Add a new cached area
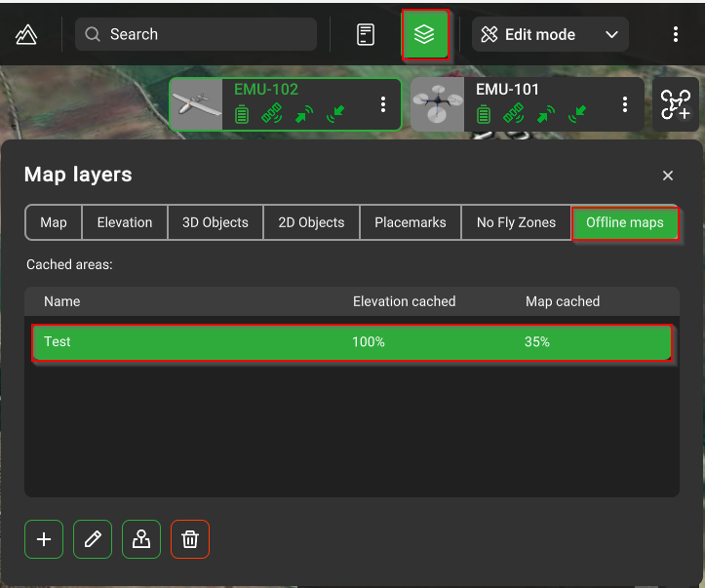This screenshot has height=588, width=705. (44, 539)
